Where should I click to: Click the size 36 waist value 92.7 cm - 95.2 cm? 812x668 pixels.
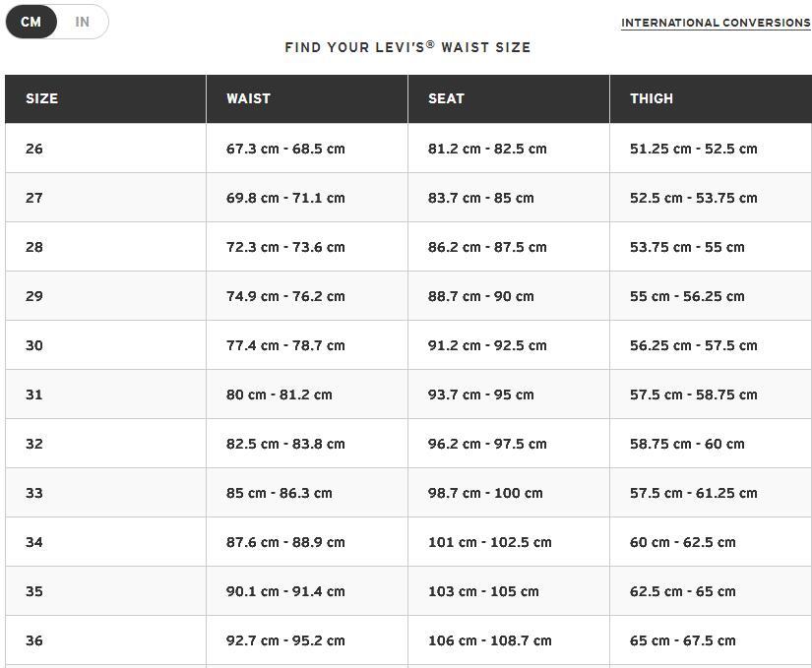[285, 640]
